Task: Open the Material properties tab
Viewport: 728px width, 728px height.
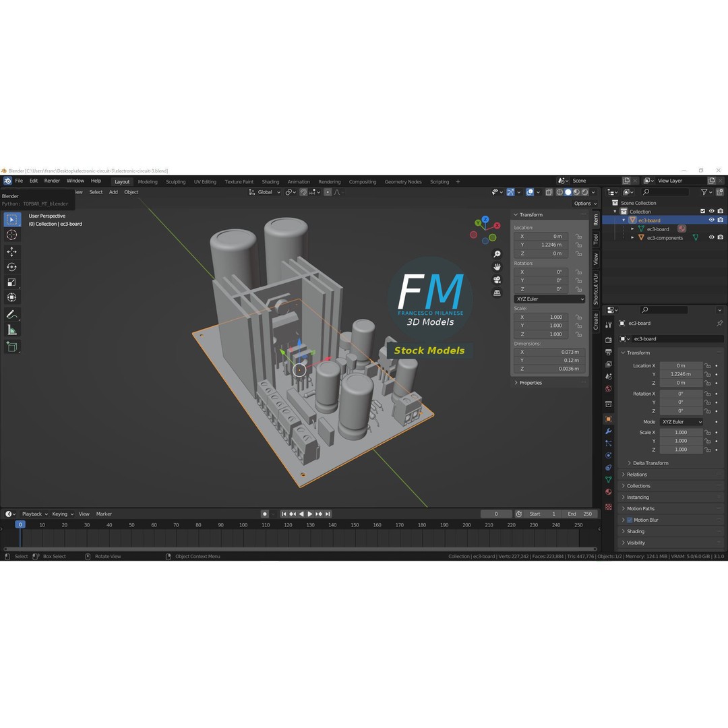Action: coord(608,491)
